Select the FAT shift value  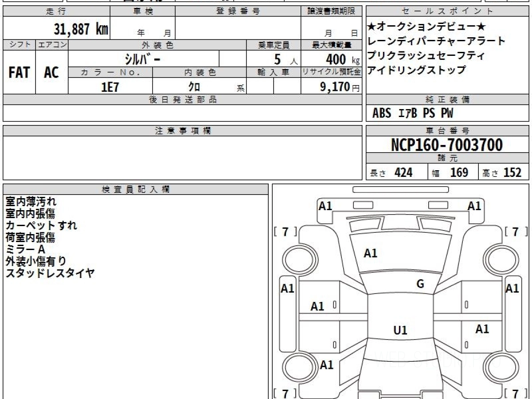click(19, 72)
